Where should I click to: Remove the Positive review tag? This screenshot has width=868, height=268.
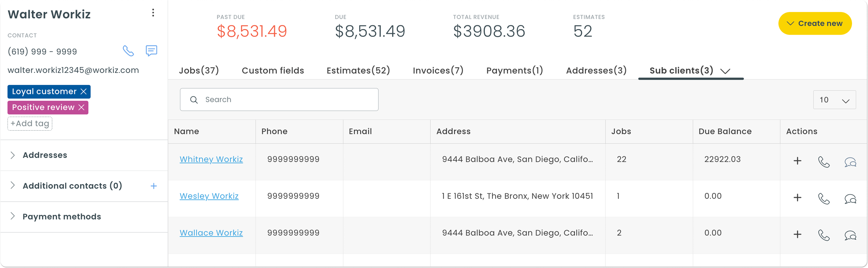(81, 107)
